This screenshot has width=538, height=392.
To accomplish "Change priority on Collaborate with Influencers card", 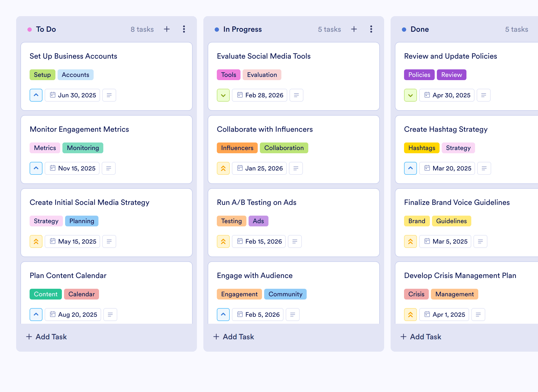I will pos(223,168).
